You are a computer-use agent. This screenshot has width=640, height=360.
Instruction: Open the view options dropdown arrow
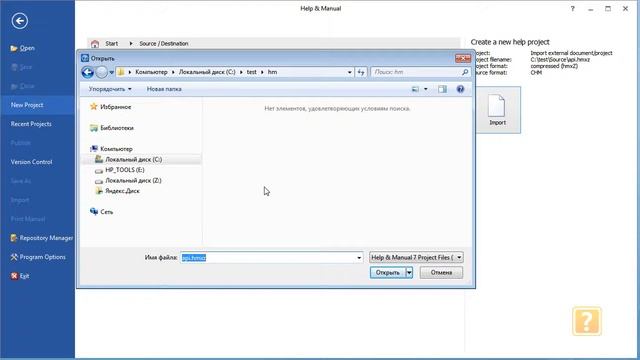point(425,89)
